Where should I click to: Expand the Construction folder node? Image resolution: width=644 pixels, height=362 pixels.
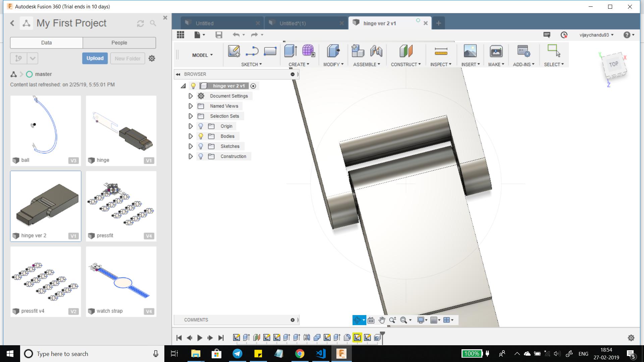click(191, 156)
